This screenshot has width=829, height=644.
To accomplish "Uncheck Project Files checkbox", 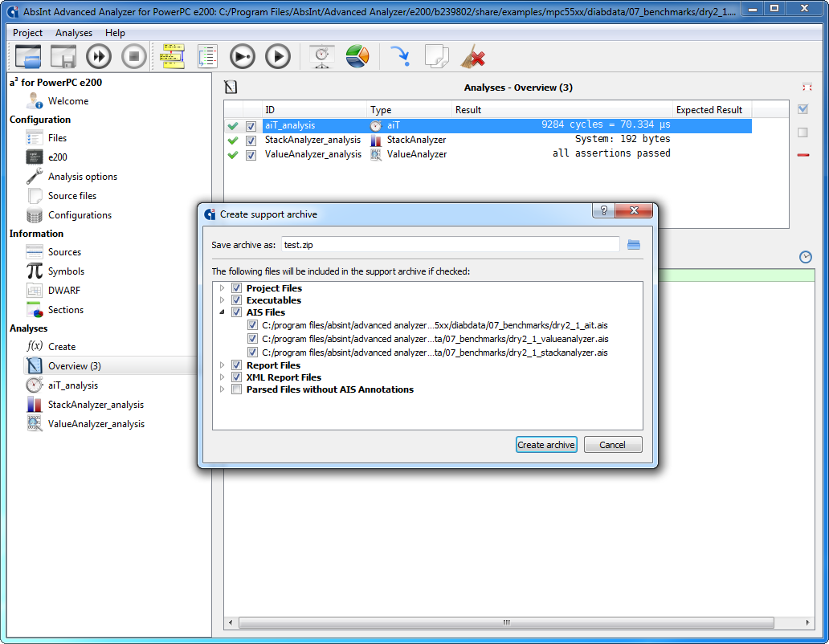I will (x=236, y=288).
